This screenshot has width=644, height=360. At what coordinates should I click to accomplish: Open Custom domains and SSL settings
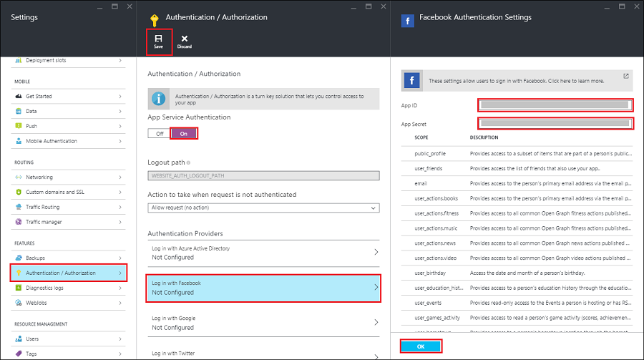pos(69,192)
